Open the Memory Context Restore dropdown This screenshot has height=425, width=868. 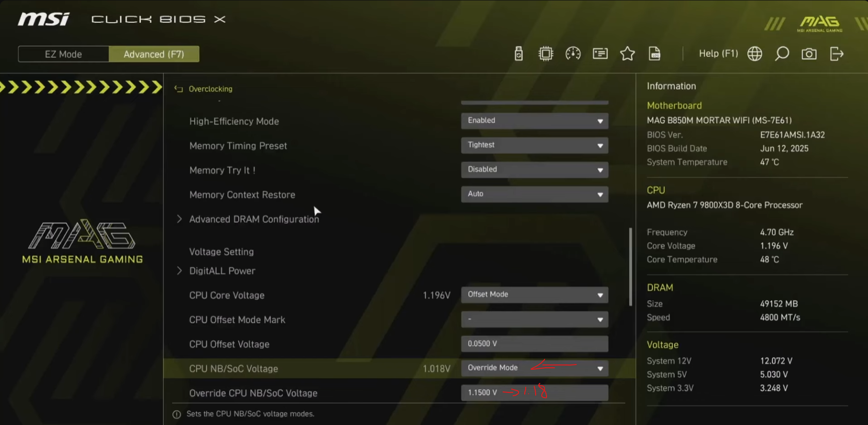[535, 194]
